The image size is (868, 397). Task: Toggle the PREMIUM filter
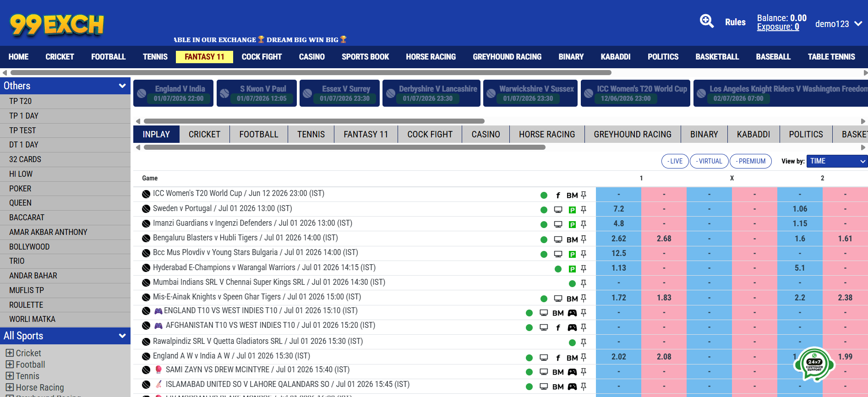[x=751, y=161]
